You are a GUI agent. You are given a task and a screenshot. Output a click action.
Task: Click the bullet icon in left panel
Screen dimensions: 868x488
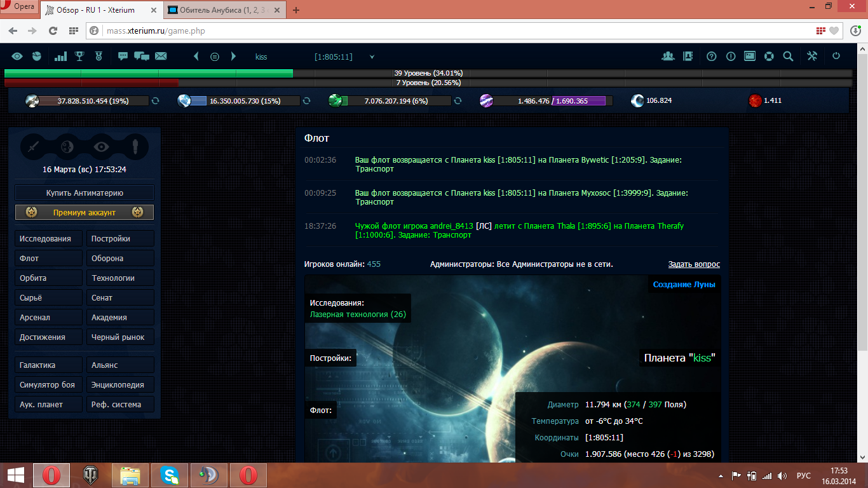coord(135,147)
